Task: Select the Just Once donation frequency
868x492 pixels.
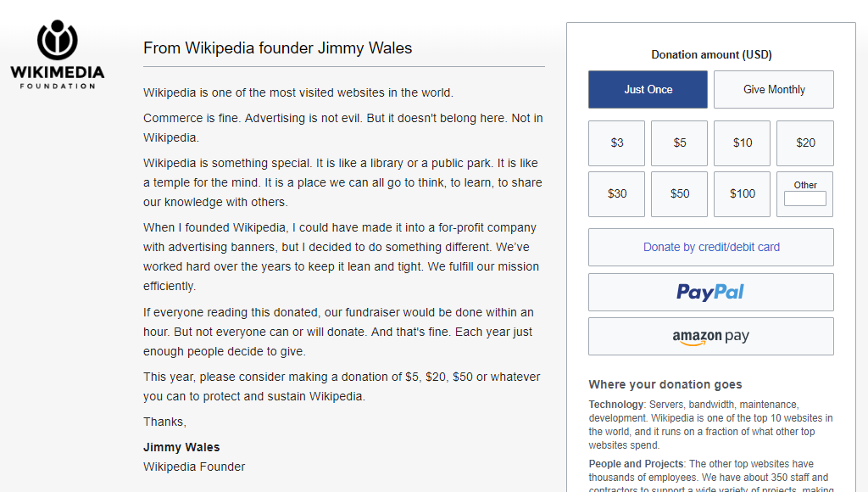Action: (648, 89)
